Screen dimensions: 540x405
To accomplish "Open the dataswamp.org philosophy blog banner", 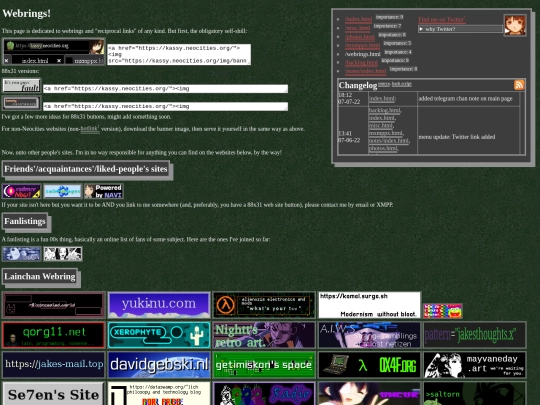I will click(x=159, y=394).
